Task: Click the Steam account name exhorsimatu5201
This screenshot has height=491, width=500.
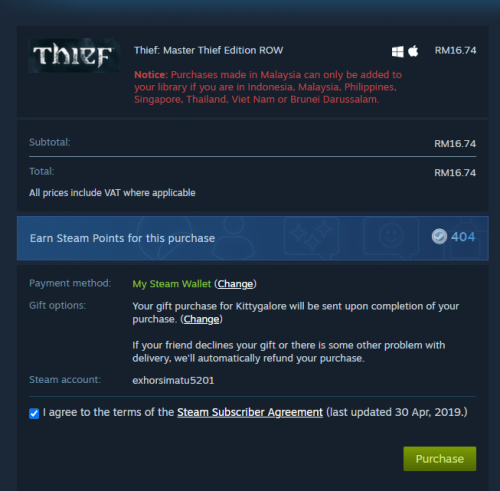Action: [x=173, y=380]
